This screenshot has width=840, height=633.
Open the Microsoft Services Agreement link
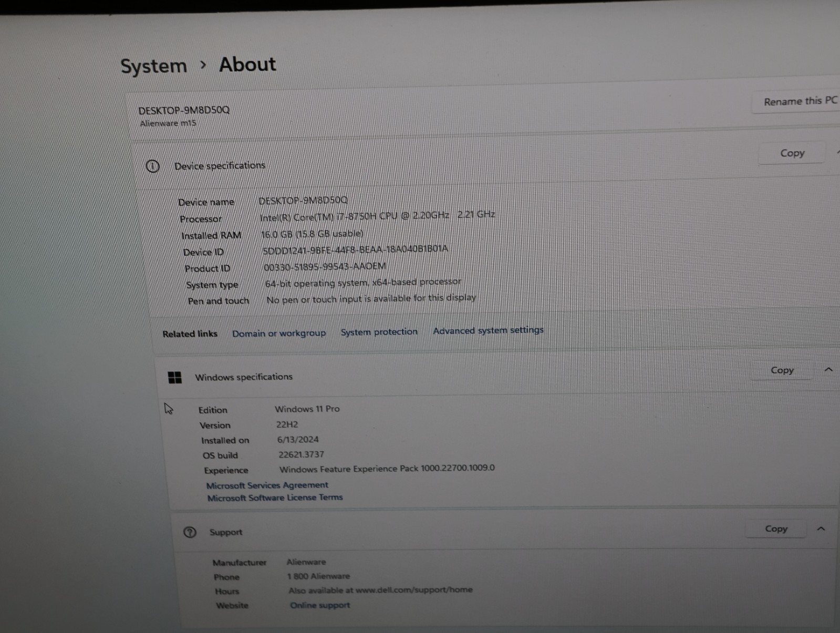[x=267, y=485]
